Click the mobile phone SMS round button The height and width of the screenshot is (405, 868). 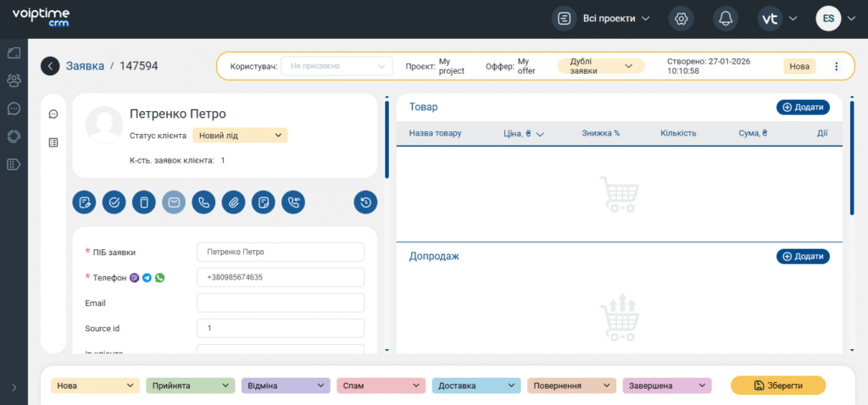click(x=144, y=202)
